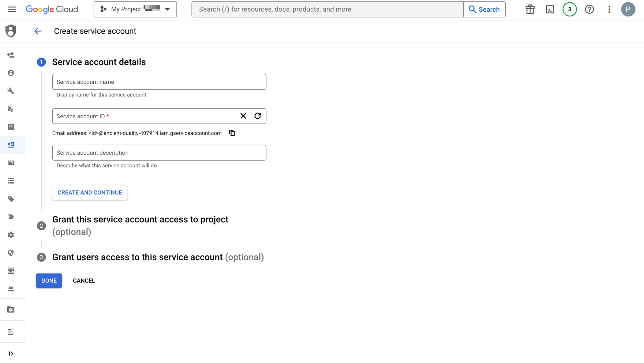
Task: Open the IAM add-person sidebar item
Action: pos(11,55)
